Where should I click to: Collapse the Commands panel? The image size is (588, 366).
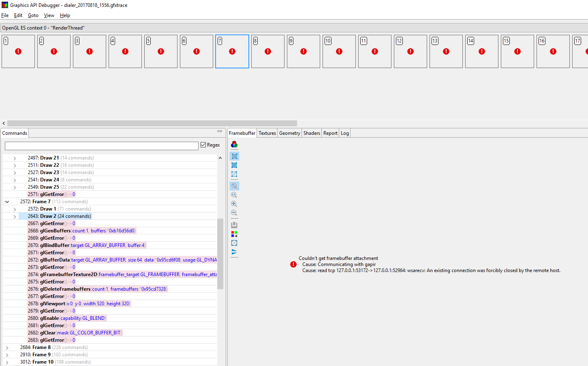[219, 132]
